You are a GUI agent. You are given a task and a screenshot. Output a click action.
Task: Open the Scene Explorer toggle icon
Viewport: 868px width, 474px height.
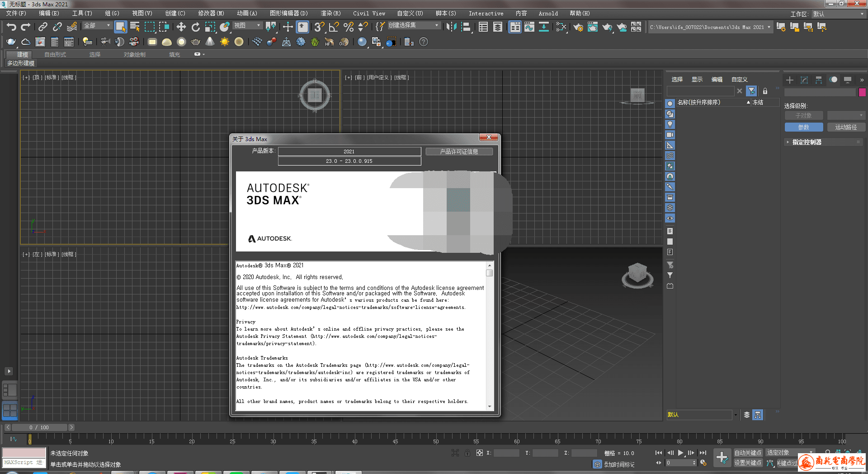pyautogui.click(x=483, y=27)
